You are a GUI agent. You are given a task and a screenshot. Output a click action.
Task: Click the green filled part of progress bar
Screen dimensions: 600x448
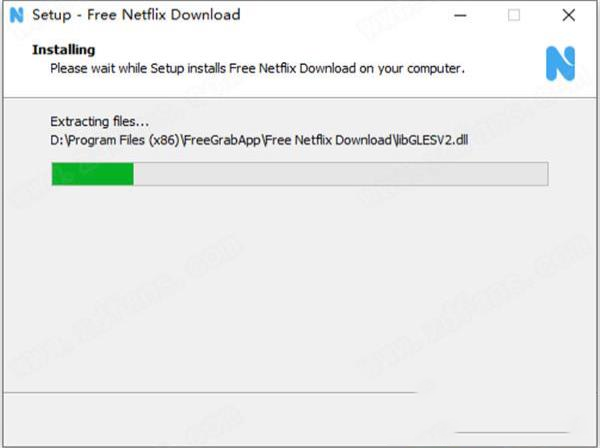tap(93, 174)
